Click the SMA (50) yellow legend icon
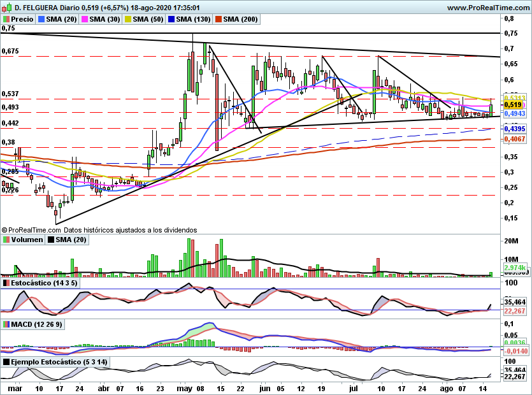The image size is (532, 395). coord(128,19)
